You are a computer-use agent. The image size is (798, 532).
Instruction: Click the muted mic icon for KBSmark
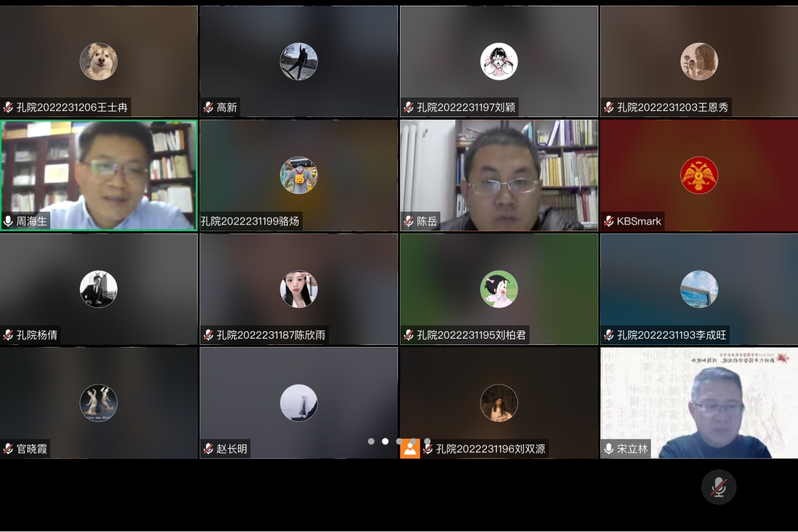608,222
